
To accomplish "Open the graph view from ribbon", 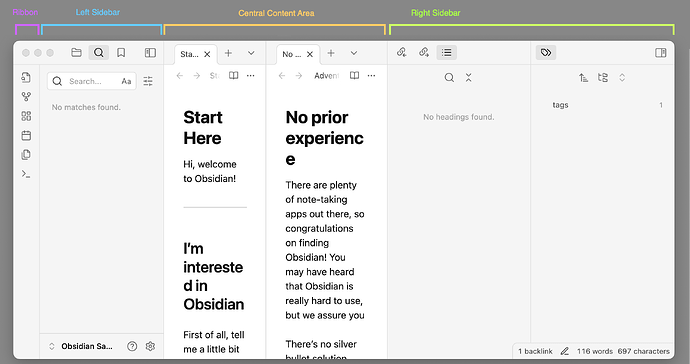I will [26, 96].
